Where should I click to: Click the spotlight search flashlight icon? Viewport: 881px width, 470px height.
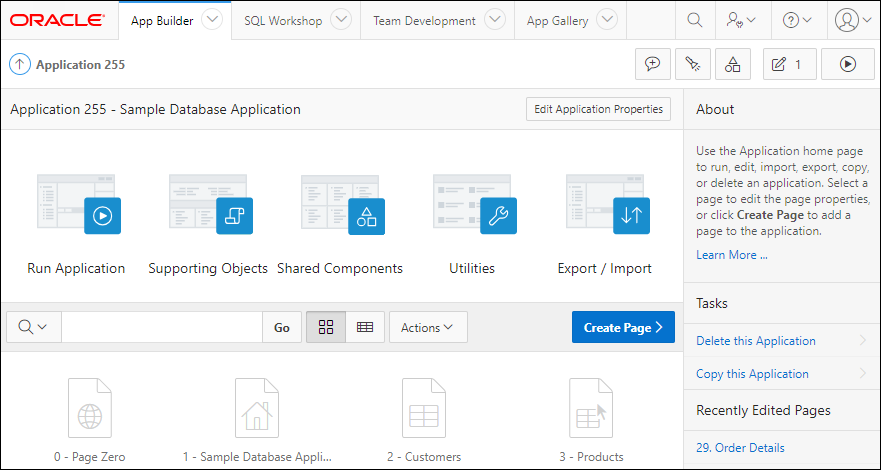coord(693,64)
